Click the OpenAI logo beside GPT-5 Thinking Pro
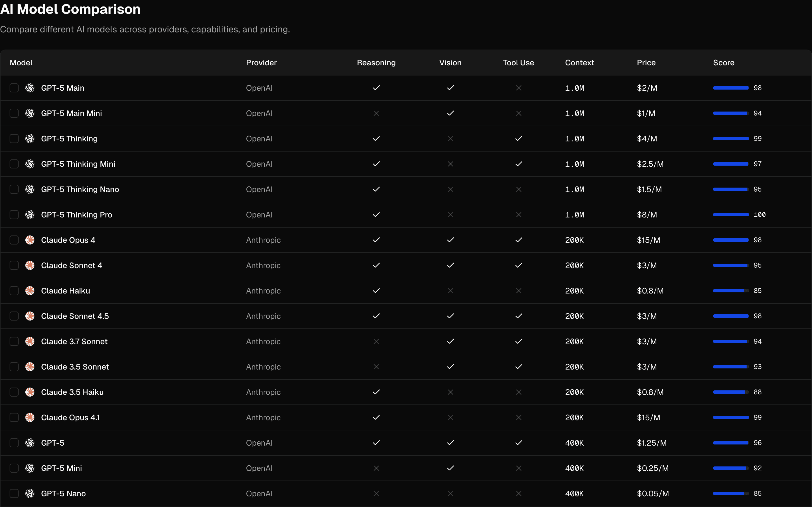812x507 pixels. click(30, 215)
